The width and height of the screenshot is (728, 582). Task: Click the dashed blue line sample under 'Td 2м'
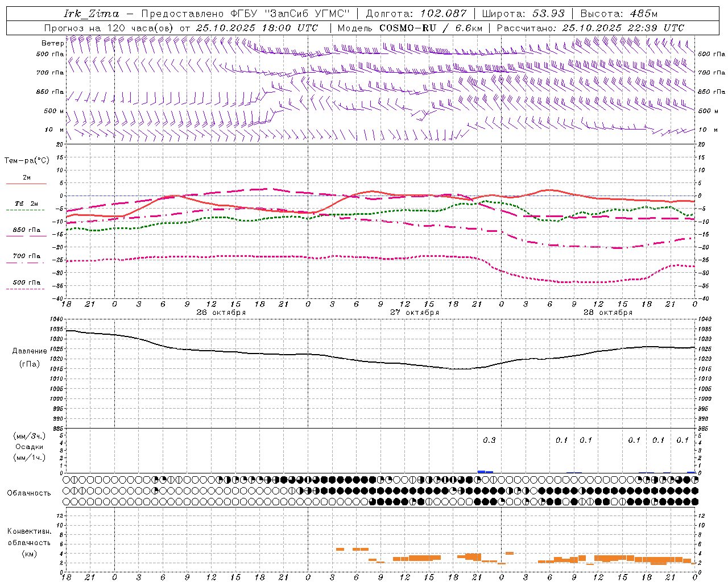pos(26,210)
